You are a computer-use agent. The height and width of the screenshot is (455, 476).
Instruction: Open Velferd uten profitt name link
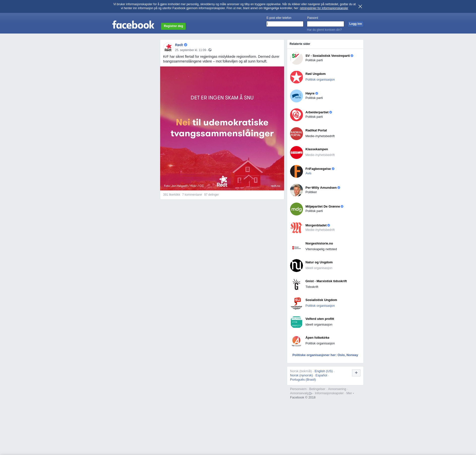tap(320, 319)
